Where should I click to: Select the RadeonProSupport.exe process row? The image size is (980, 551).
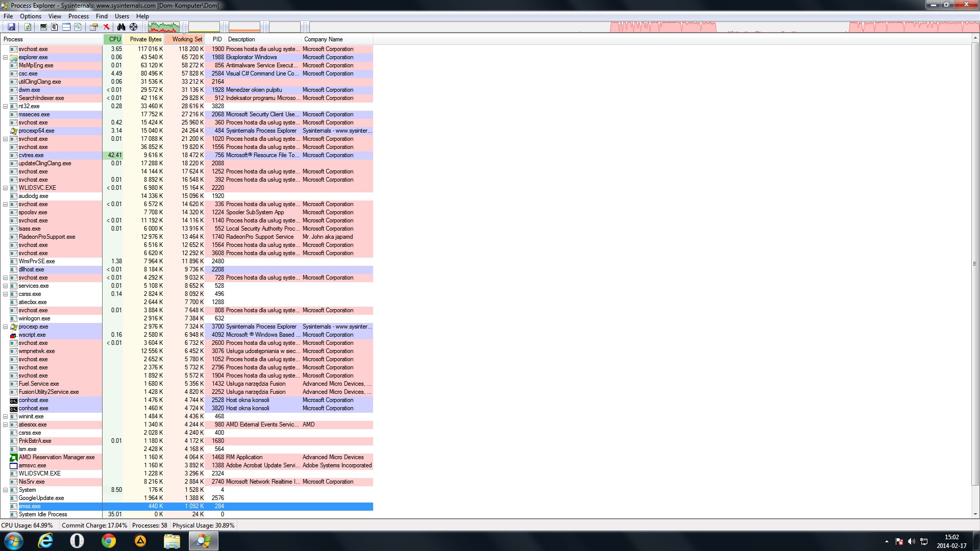click(187, 237)
